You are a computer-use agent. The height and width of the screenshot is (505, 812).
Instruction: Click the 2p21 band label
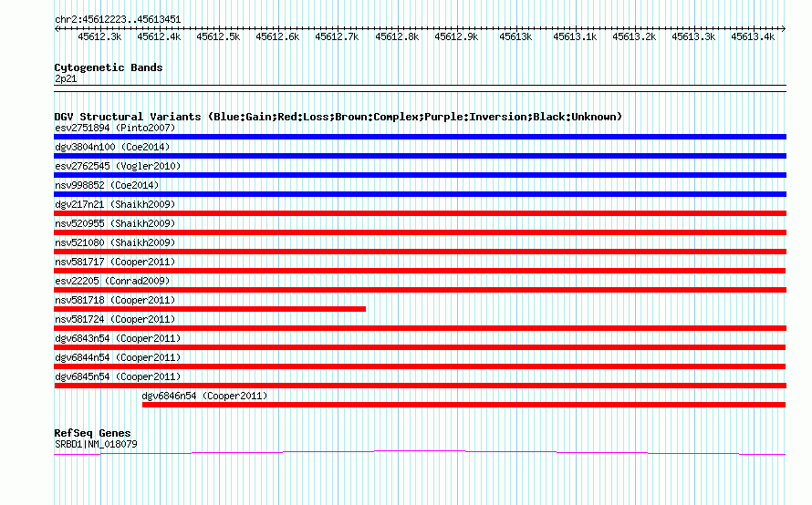point(66,78)
